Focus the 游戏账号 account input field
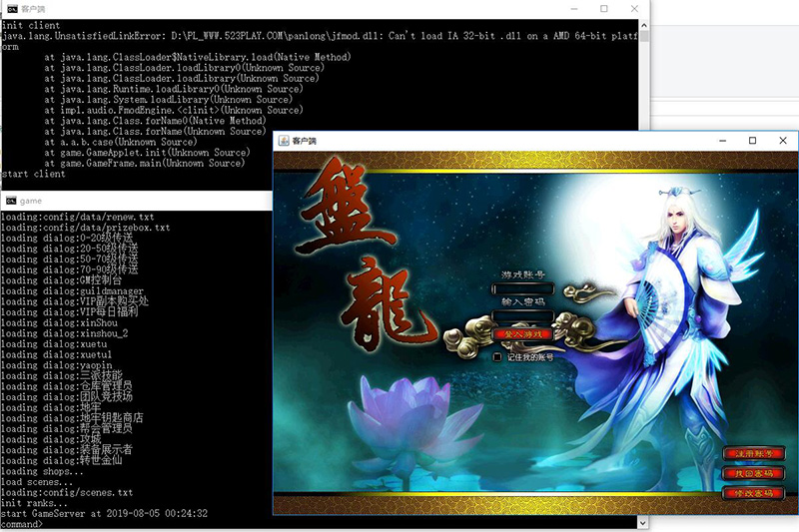The image size is (799, 532). [524, 290]
